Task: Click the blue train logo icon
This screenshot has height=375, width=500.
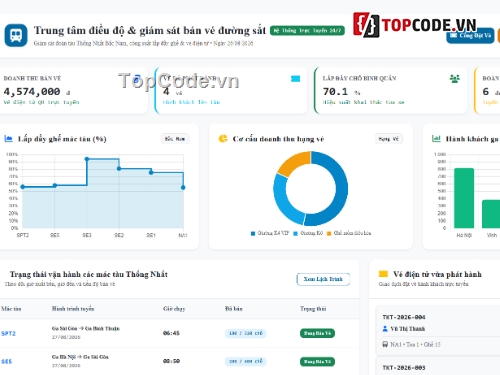Action: pyautogui.click(x=16, y=35)
